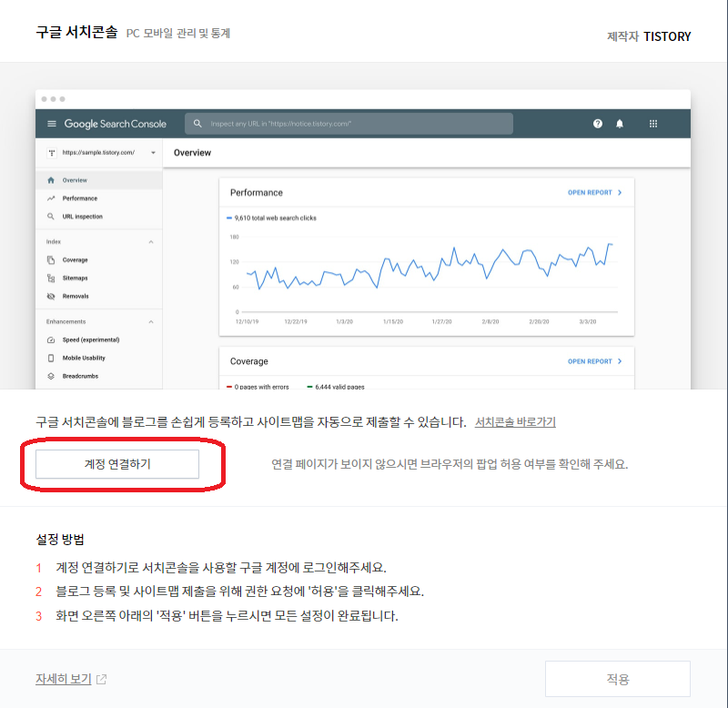Image resolution: width=728 pixels, height=708 pixels.
Task: Click the 설정 방법 heading
Action: [60, 540]
